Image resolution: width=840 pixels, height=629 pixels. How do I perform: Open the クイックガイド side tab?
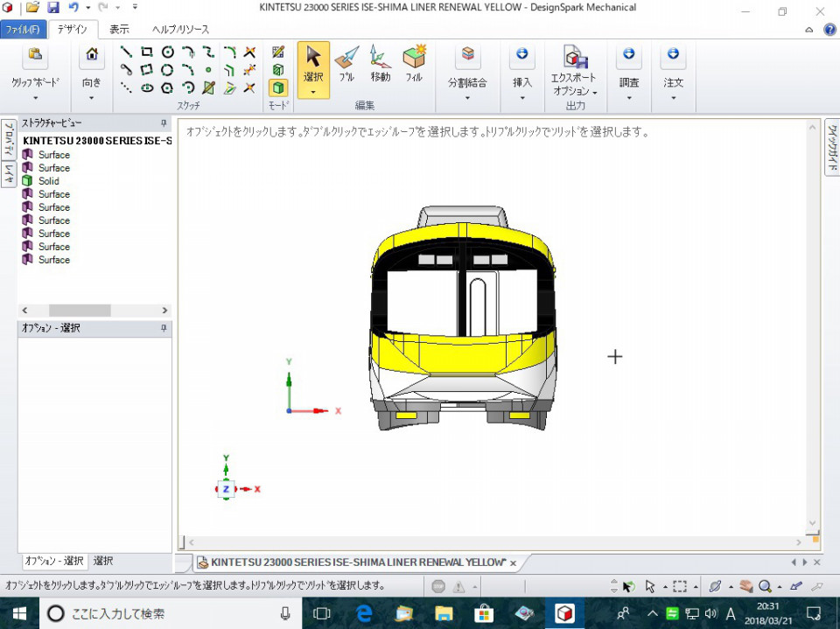point(832,147)
